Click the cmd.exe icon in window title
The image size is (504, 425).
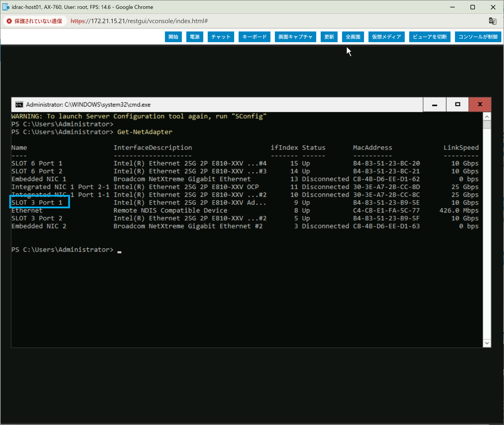pos(19,105)
